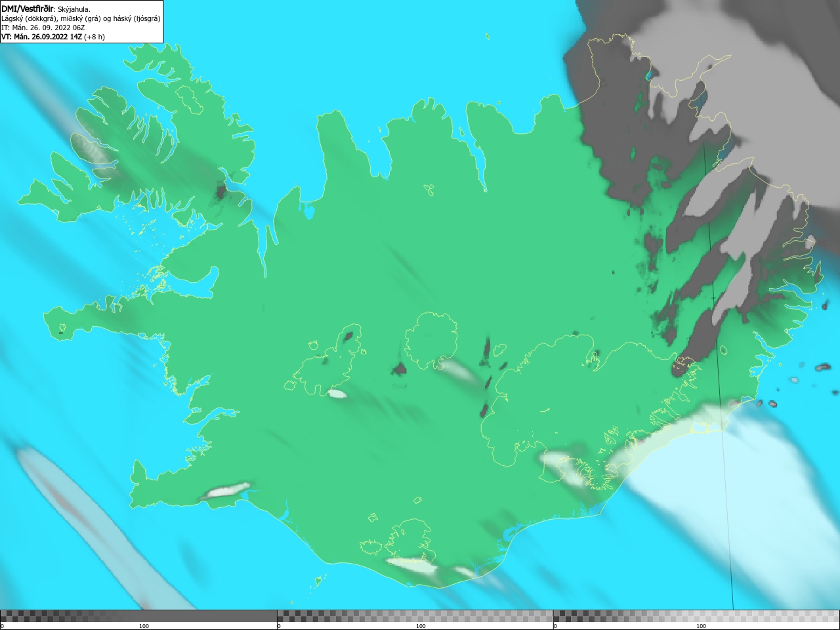Image resolution: width=840 pixels, height=630 pixels.
Task: Click the "Lágský (dökkgrá), miðský (grá) og háský (ljósgrá)" legend line
Action: tap(81, 18)
